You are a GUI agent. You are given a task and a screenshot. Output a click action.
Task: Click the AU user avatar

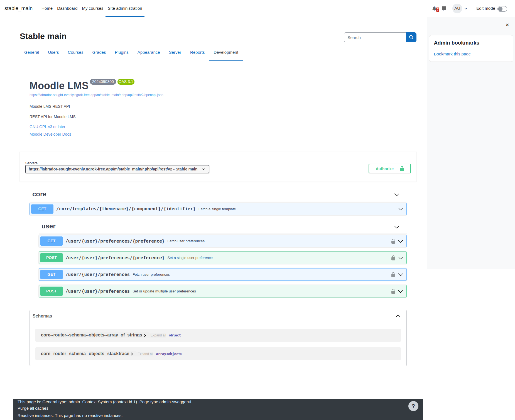point(457,8)
